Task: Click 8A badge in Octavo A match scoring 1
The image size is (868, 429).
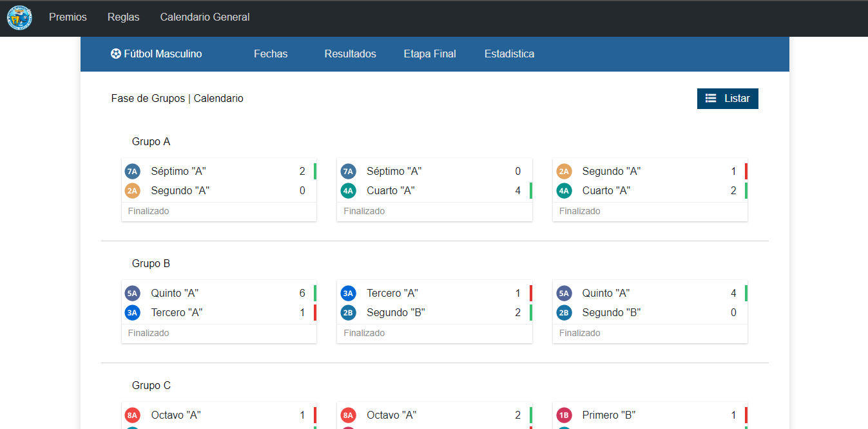Action: click(x=133, y=415)
